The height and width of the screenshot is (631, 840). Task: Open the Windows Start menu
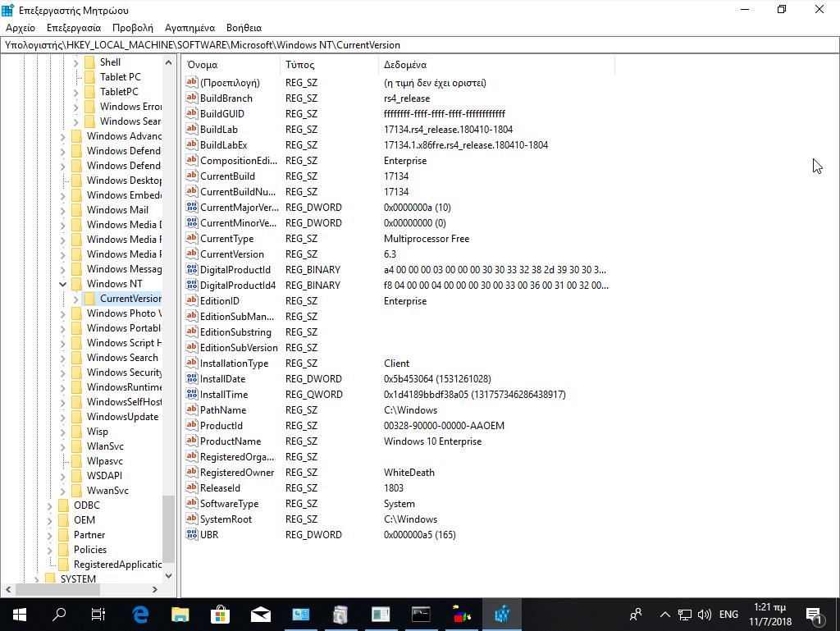(20, 615)
